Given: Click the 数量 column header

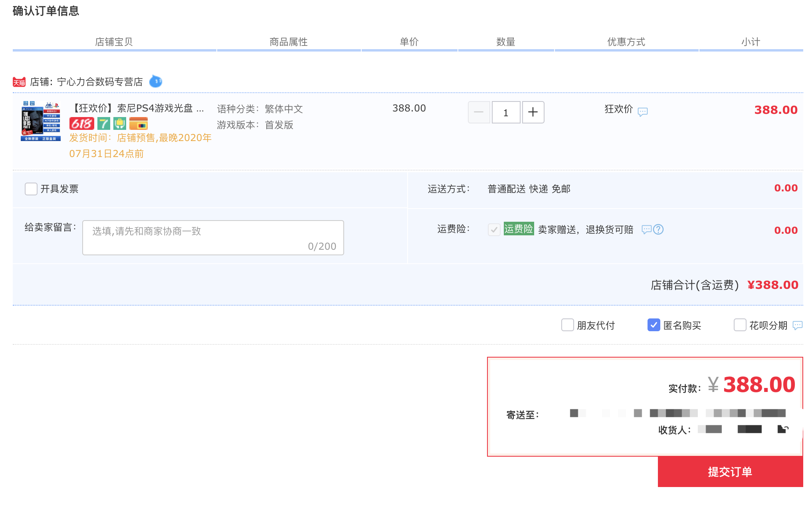Looking at the screenshot, I should (x=506, y=42).
